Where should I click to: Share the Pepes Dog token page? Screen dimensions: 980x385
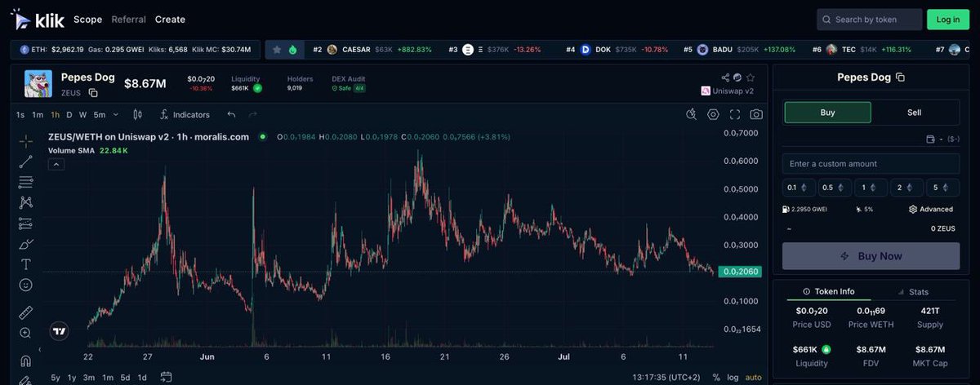coord(725,77)
